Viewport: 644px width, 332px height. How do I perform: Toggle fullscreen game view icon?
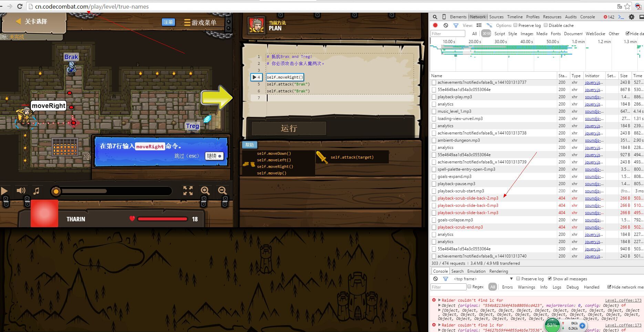pos(188,191)
